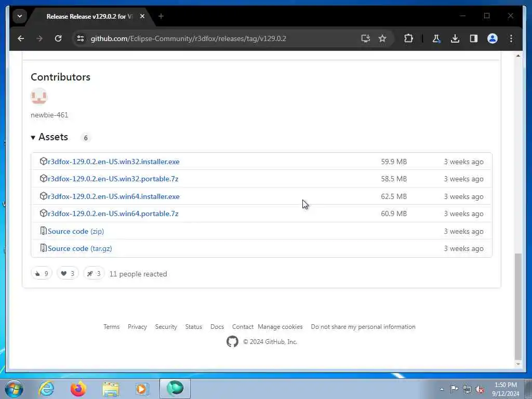Launch Internet Explorer from taskbar
This screenshot has height=399, width=532.
46,389
